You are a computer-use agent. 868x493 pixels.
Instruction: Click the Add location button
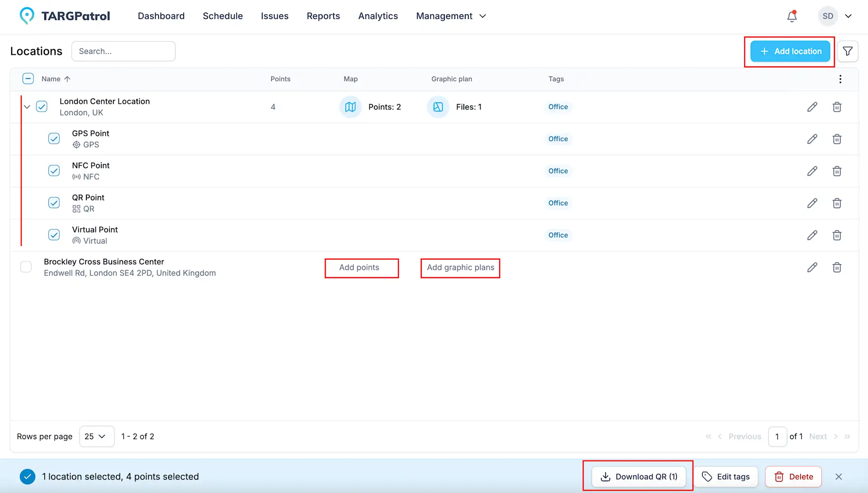point(790,51)
